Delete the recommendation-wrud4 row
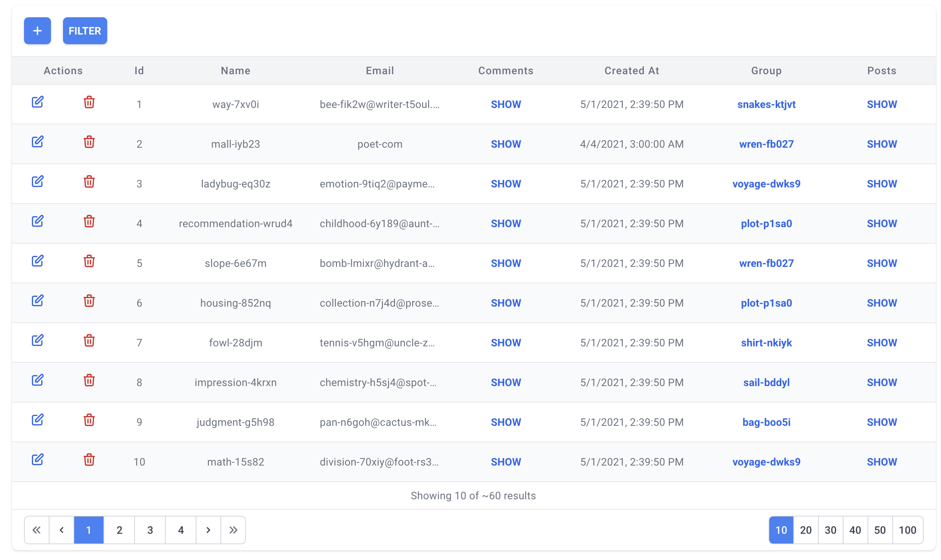 (x=89, y=222)
